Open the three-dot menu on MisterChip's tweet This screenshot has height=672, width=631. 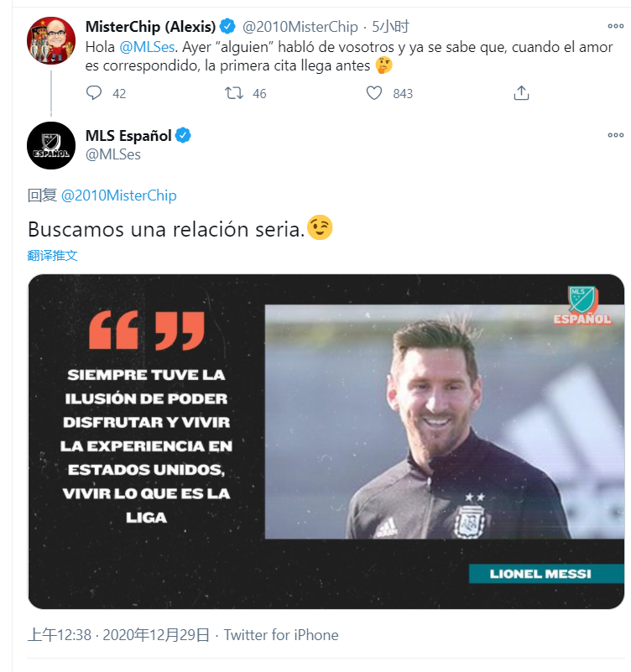[616, 26]
